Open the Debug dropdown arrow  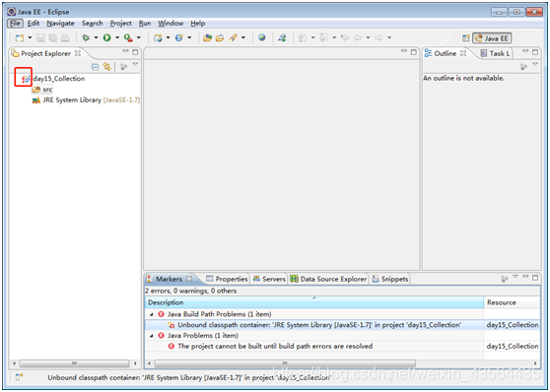pyautogui.click(x=96, y=37)
